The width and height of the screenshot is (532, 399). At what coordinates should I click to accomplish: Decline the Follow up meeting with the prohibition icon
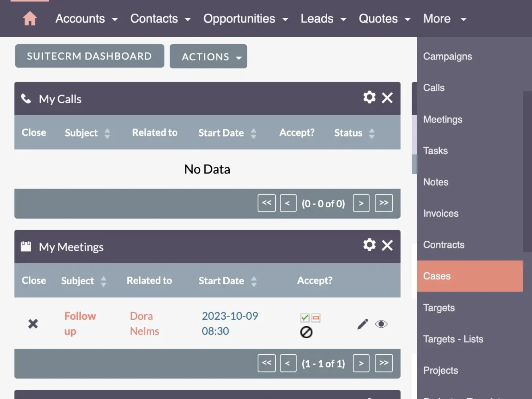306,333
